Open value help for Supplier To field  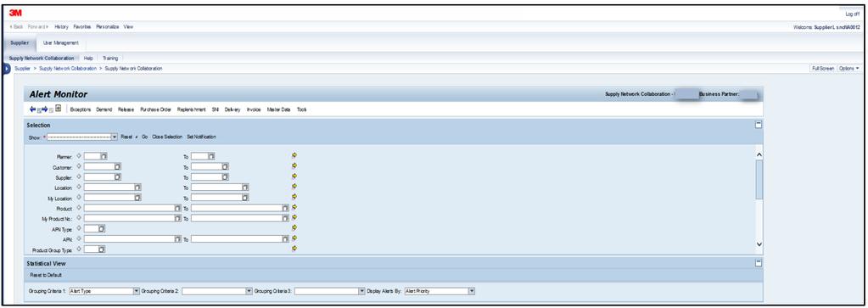click(x=226, y=176)
